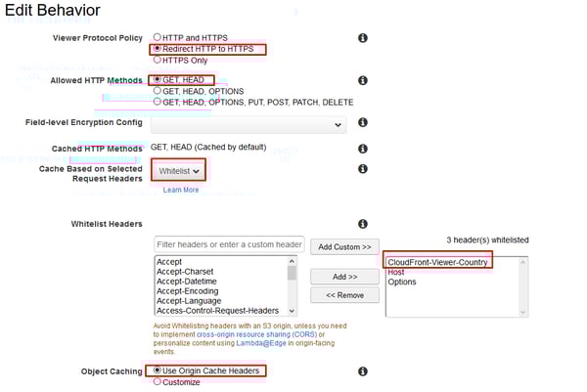Select GET, HEAD, OPTIONS allowed methods

point(158,91)
